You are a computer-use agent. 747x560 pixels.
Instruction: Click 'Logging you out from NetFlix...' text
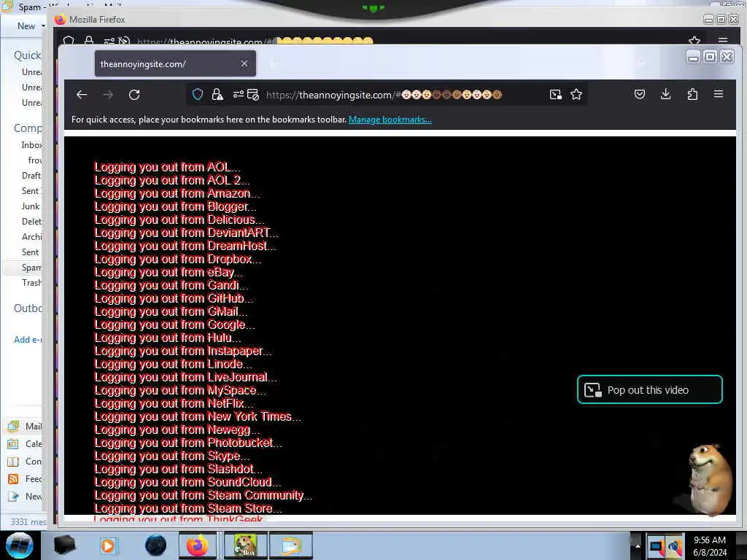click(x=174, y=403)
